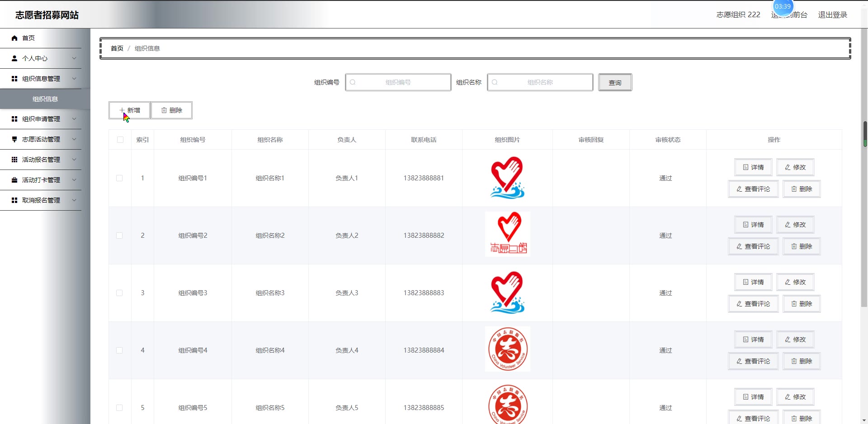Viewport: 868px width, 424px height.
Task: Collapse 组织信息管理 menu chevron
Action: coord(74,79)
